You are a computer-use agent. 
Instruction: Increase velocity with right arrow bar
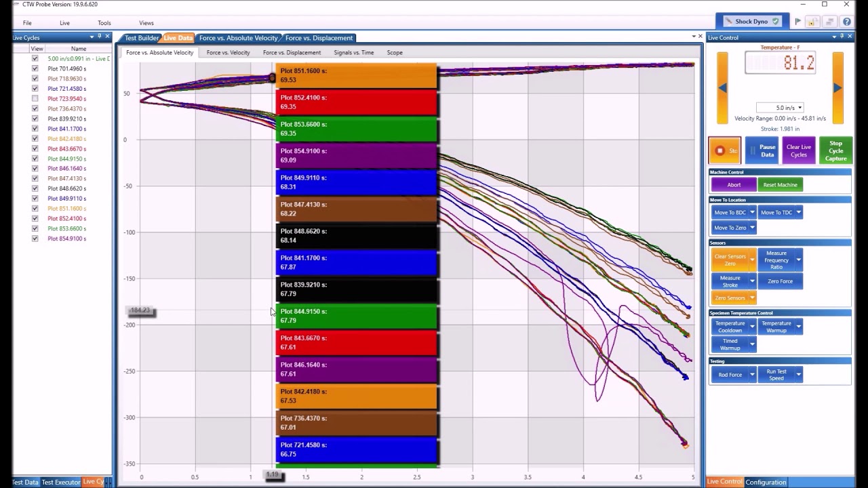(x=838, y=87)
